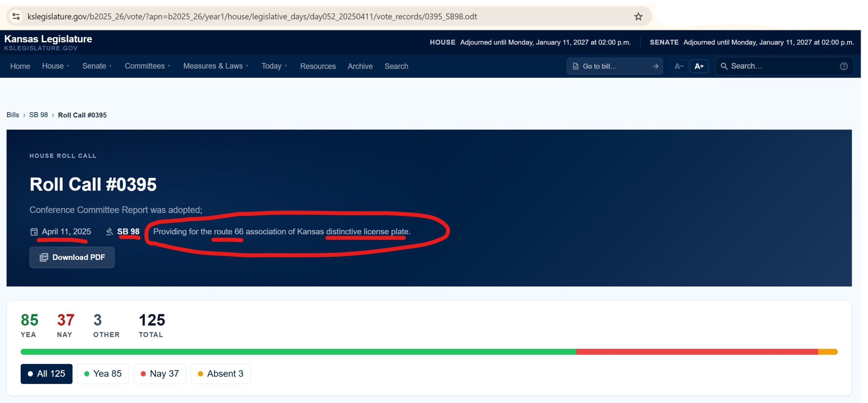868x403 pixels.
Task: Click the PDF icon on Download PDF
Action: tap(44, 257)
